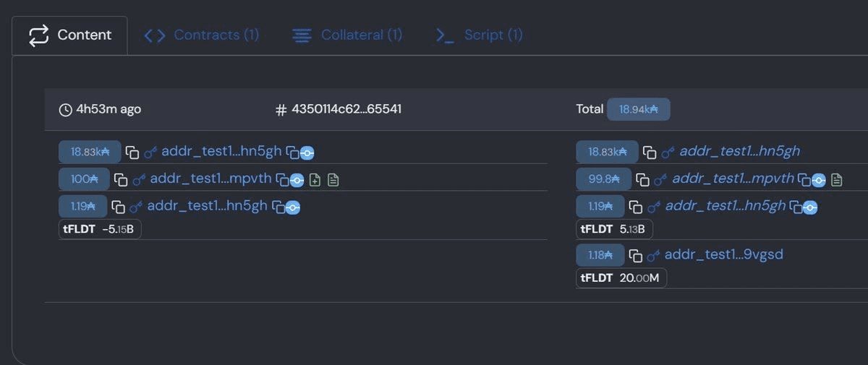Switch to the Contracts (1) tab
Image resolution: width=868 pixels, height=365 pixels.
[202, 35]
